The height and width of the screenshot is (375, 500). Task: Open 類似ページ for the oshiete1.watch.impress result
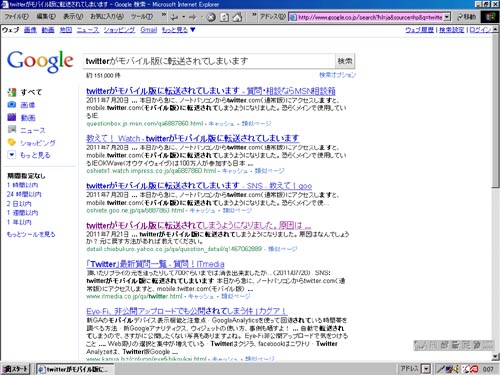pos(269,171)
